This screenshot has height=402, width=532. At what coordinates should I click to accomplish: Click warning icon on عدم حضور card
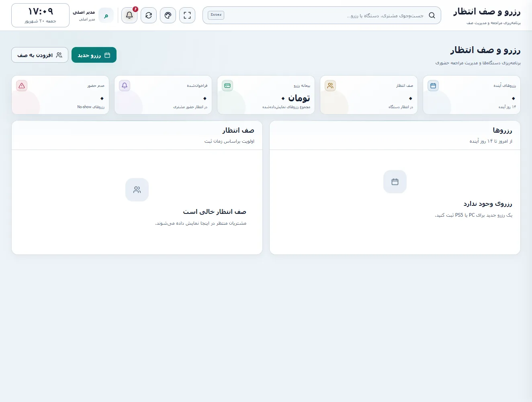(x=22, y=86)
